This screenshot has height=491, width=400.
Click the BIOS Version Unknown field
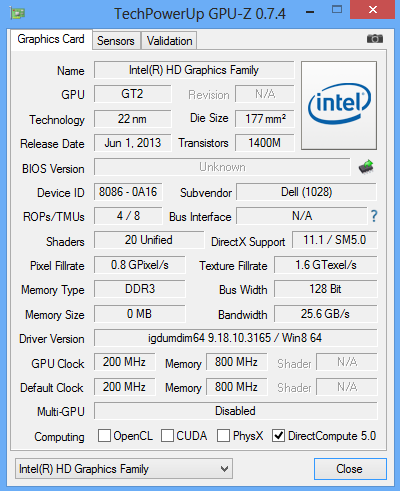coord(222,167)
